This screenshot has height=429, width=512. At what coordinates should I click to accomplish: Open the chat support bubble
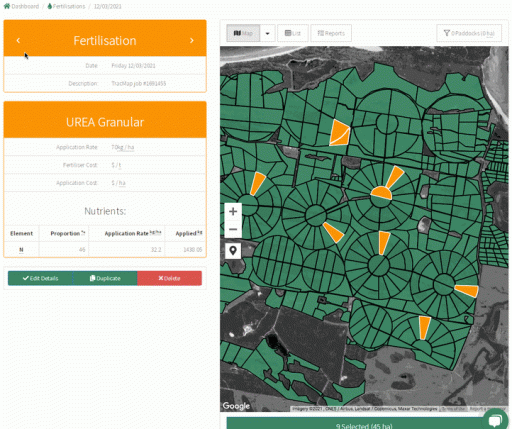(x=495, y=420)
